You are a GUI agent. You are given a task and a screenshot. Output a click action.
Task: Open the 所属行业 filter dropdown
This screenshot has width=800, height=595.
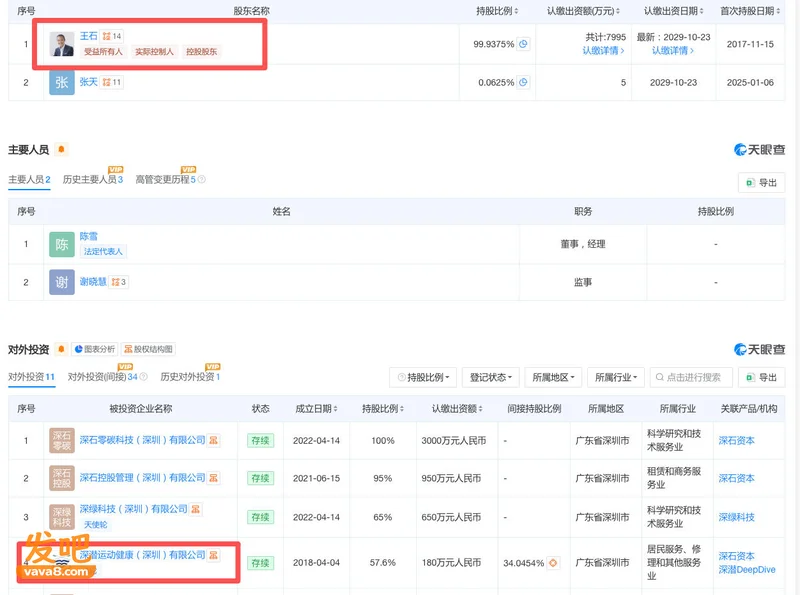point(616,377)
